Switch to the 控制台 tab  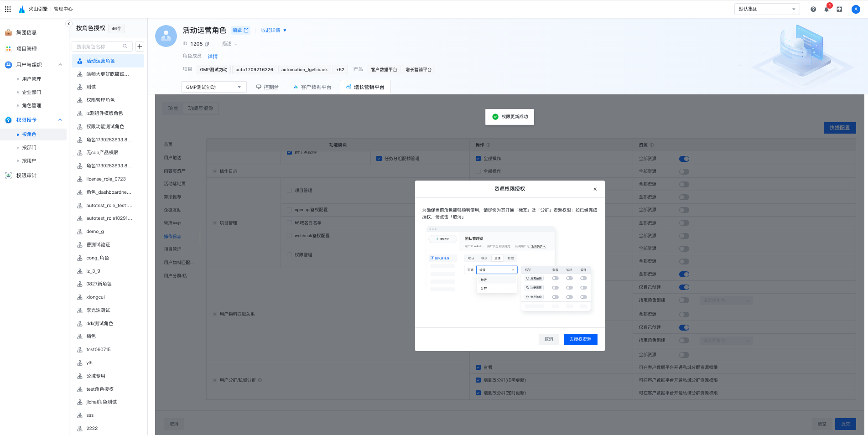(x=267, y=87)
